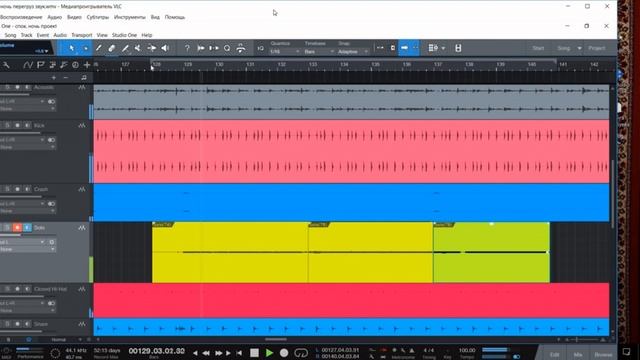Open the Transport menu
This screenshot has width=640, height=360.
82,35
